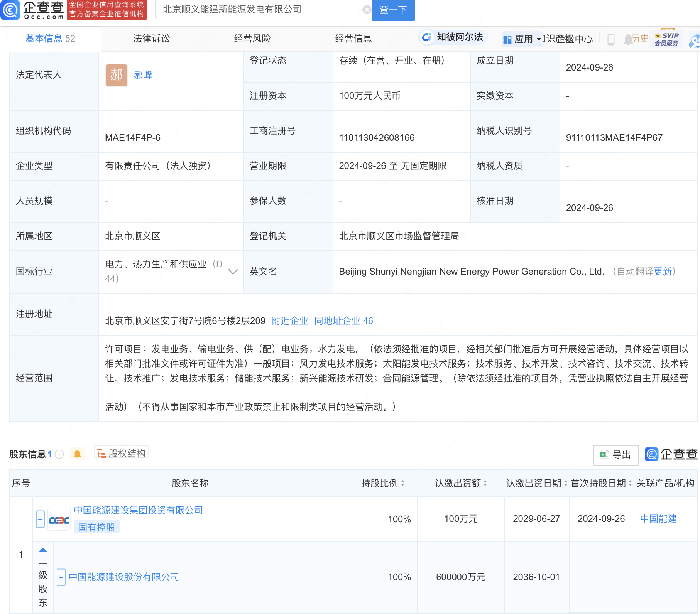
Task: Switch to the 基本信息 tab
Action: pyautogui.click(x=50, y=39)
